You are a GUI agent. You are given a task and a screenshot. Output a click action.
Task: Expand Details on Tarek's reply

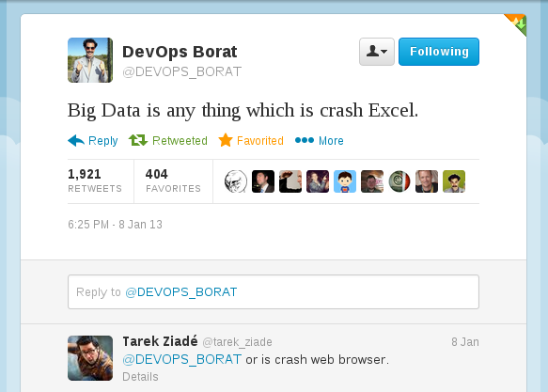coord(140,377)
